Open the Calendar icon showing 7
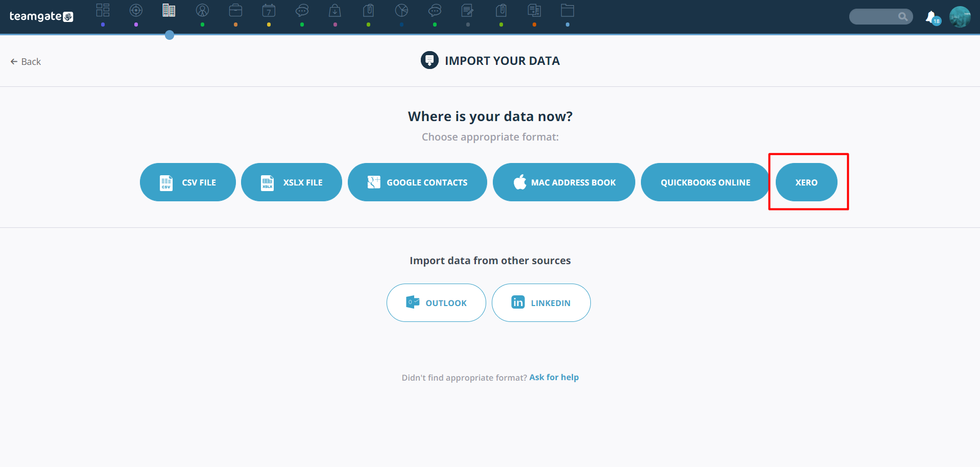The width and height of the screenshot is (980, 467). click(x=269, y=10)
